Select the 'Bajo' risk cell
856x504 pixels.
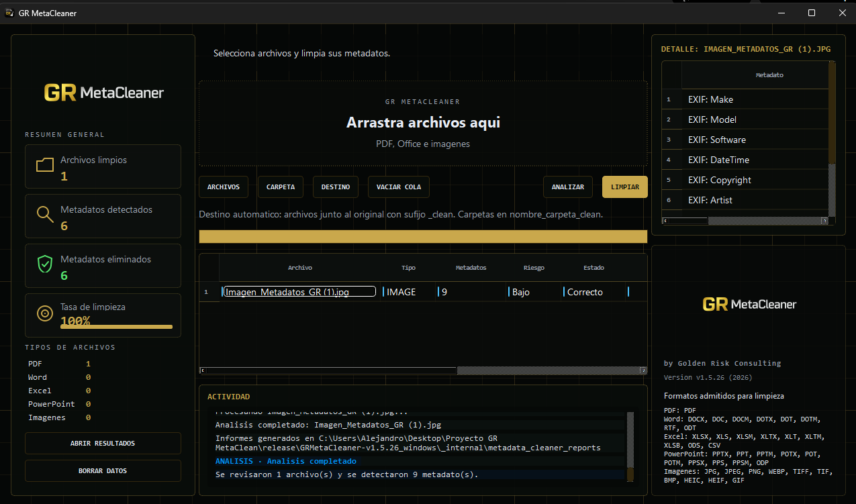pyautogui.click(x=534, y=292)
